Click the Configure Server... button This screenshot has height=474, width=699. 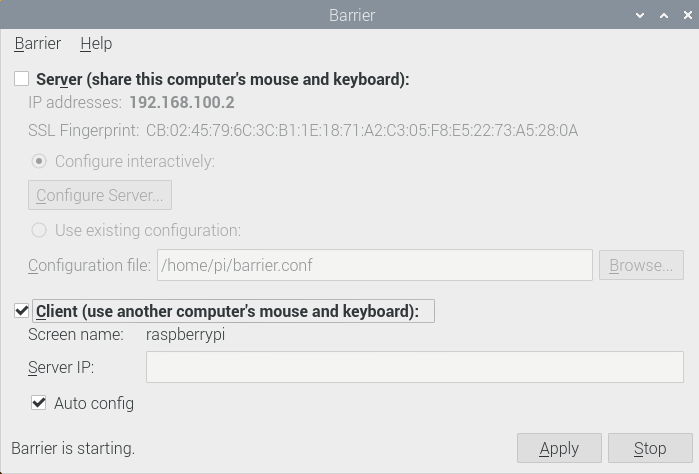point(100,195)
